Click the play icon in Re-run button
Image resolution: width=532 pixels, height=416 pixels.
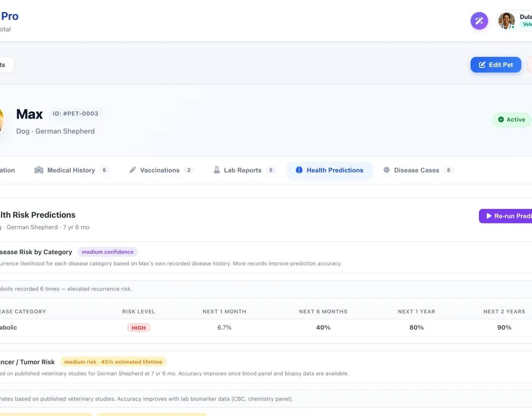point(489,216)
